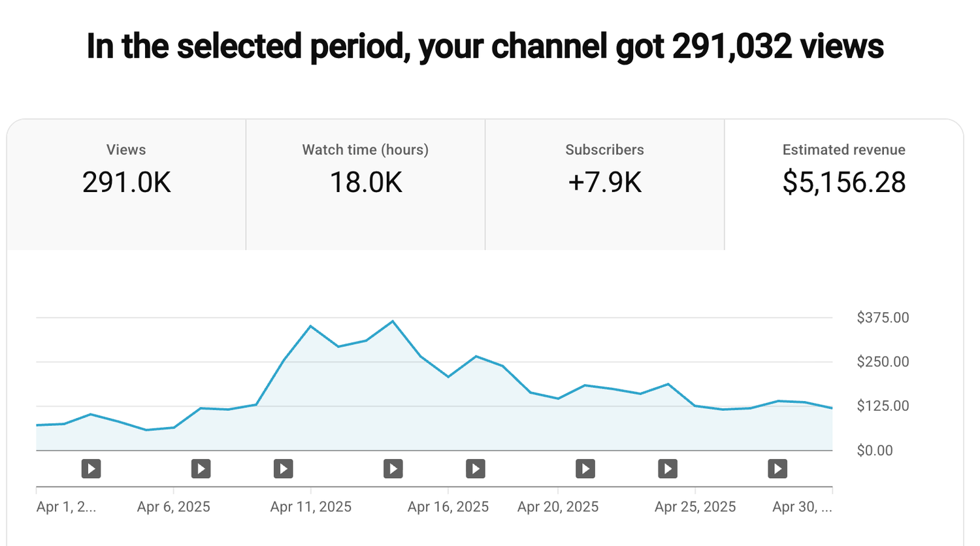The image size is (980, 546).
Task: Click the channel views headline text
Action: (485, 46)
